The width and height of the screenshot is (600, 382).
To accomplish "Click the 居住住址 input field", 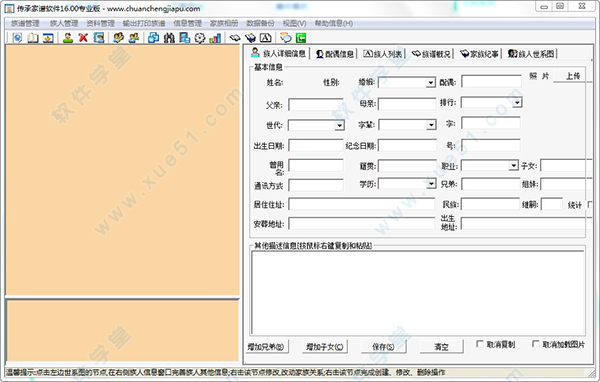I will [362, 204].
